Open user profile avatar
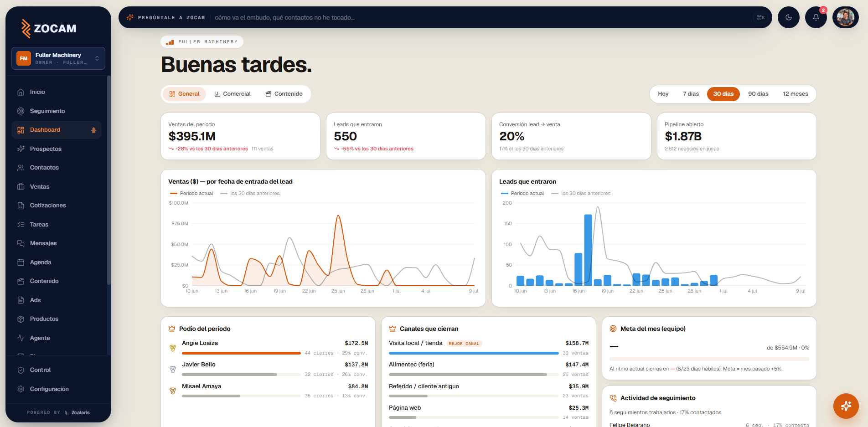Viewport: 868px width, 427px height. [x=846, y=17]
